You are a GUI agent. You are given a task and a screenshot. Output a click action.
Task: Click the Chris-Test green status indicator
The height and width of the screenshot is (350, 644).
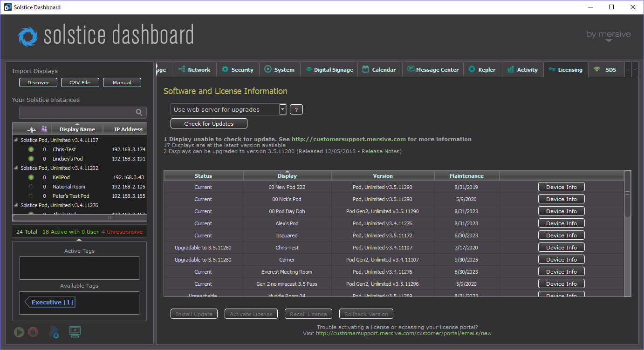click(x=31, y=149)
